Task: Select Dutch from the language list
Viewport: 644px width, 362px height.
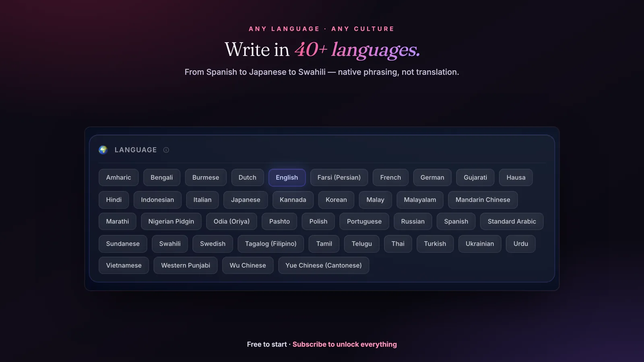Action: tap(247, 177)
